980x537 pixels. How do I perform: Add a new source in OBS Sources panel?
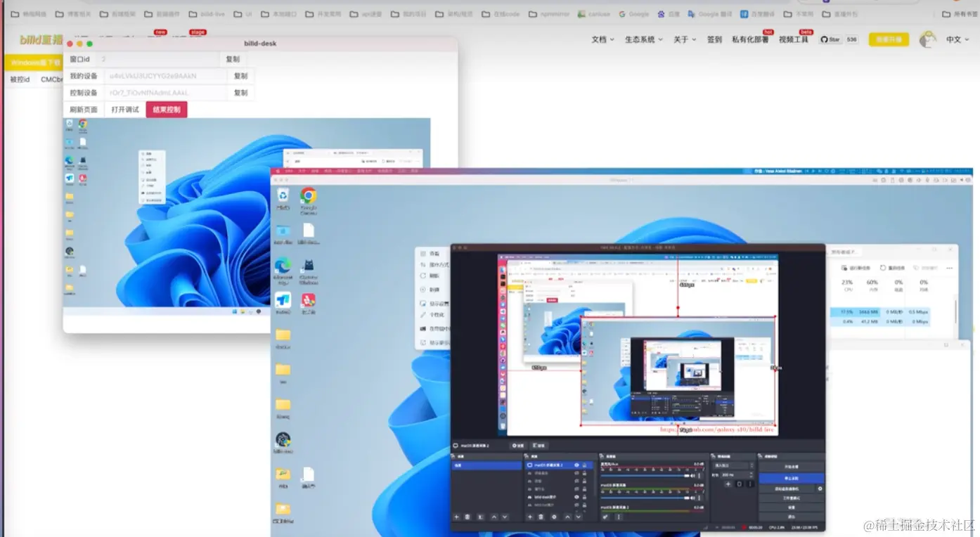click(529, 517)
